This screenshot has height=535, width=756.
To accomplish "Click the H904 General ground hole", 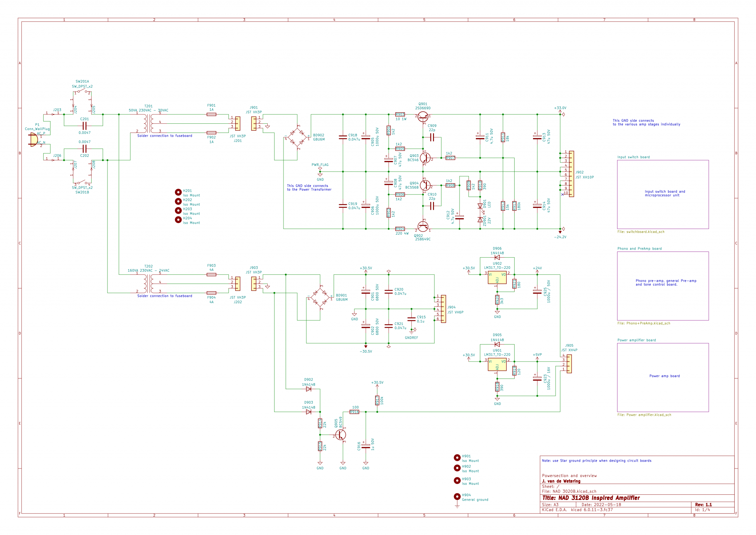I will click(x=457, y=497).
